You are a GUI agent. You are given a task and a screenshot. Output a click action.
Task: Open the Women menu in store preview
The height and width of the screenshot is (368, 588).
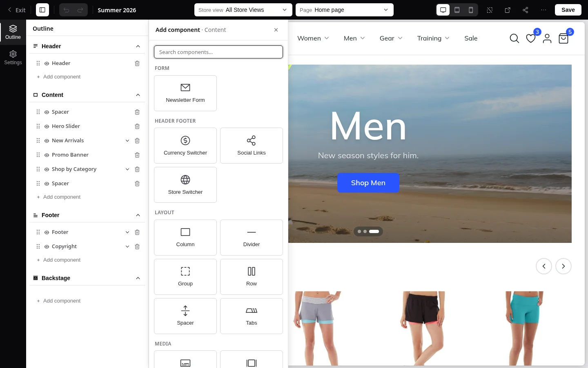point(313,38)
